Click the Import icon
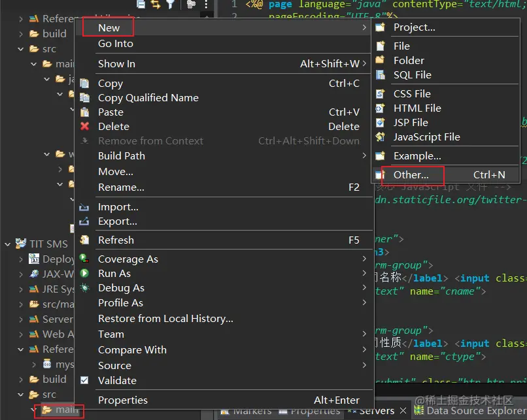This screenshot has width=527, height=420. click(84, 207)
